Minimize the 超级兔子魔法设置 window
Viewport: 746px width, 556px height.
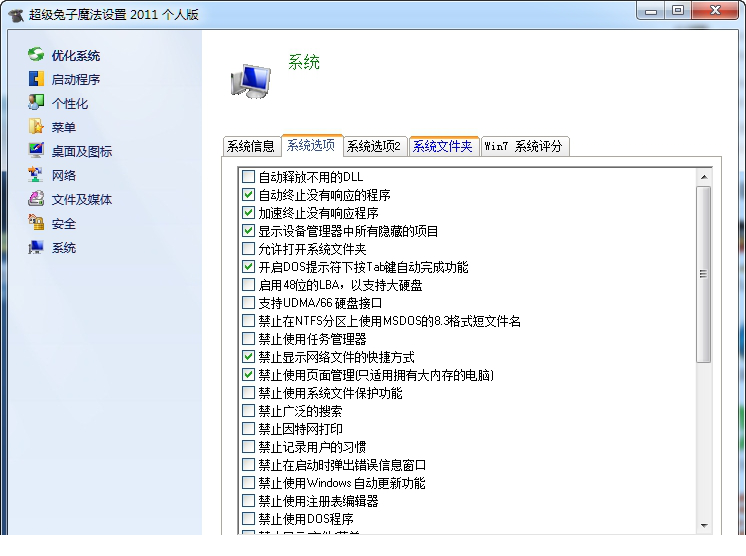(651, 11)
